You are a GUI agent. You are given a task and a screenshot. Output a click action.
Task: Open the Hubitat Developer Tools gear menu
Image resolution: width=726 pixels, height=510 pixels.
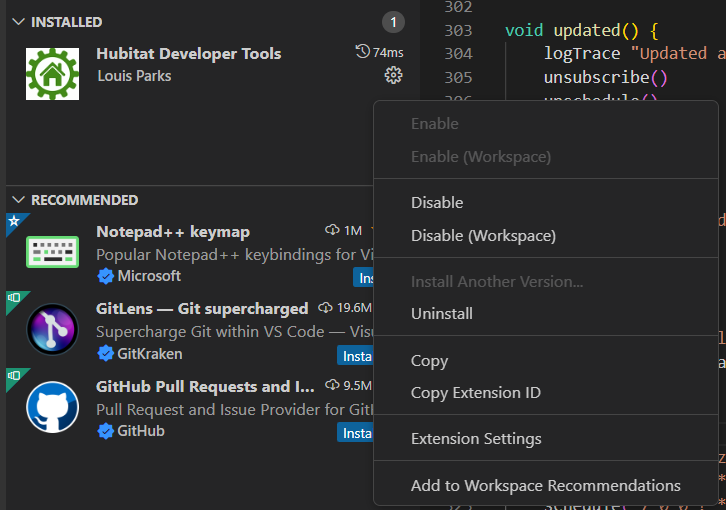click(393, 75)
